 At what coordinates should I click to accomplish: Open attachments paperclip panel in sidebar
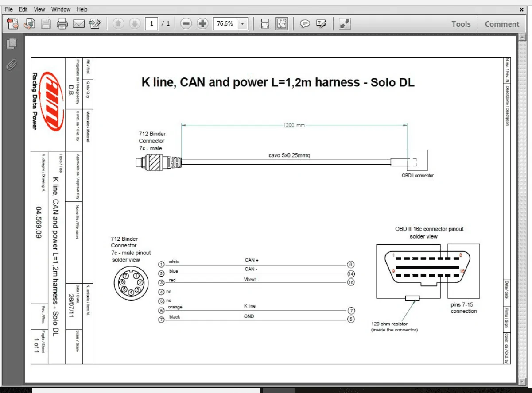12,65
